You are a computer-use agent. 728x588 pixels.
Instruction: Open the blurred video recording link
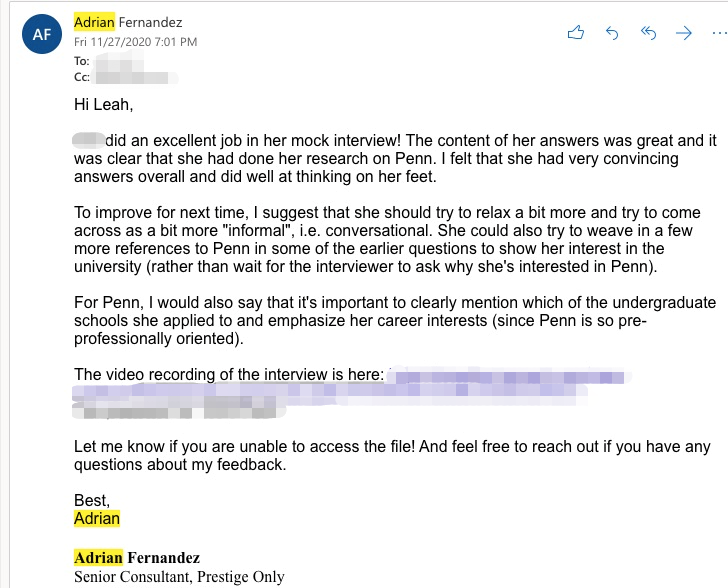[x=509, y=375]
